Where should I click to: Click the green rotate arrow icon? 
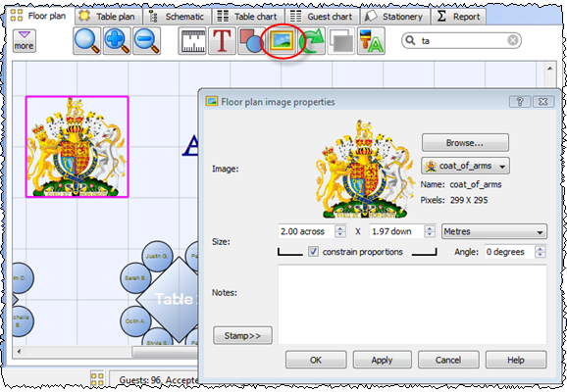311,41
